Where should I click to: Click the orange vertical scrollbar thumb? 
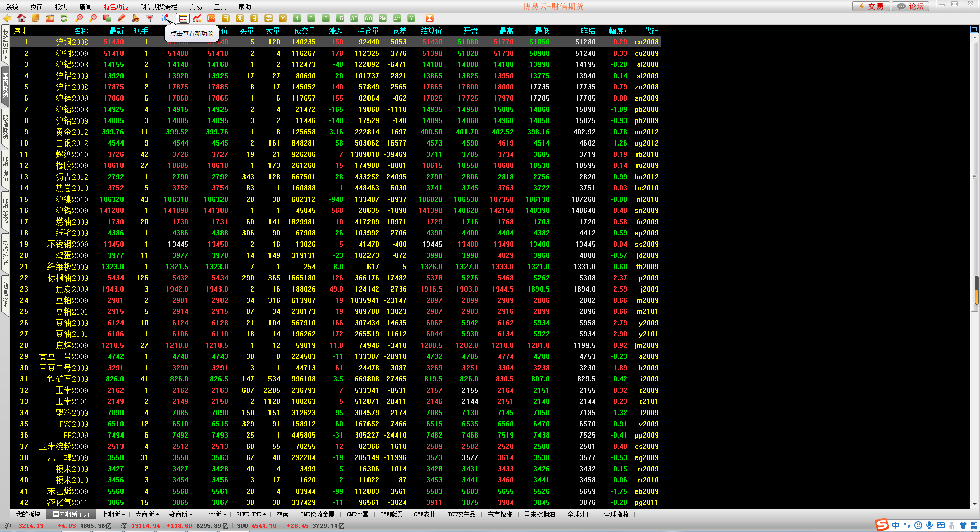click(976, 290)
